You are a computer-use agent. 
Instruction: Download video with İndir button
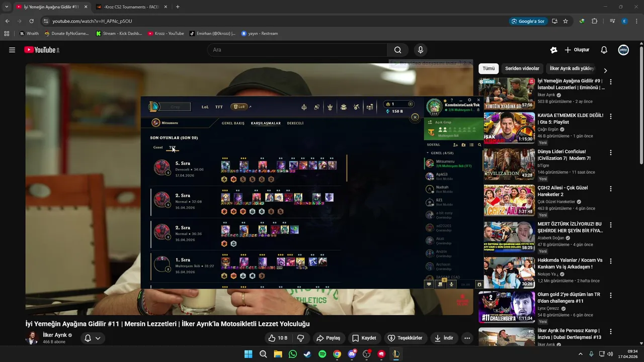(444, 338)
